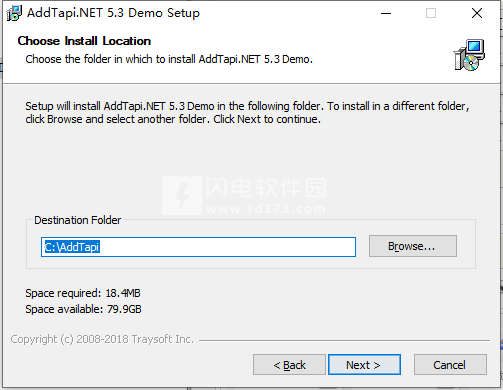Click 'Space required: 18.4MB' text
Viewport: 503px width, 390px height.
tap(83, 293)
